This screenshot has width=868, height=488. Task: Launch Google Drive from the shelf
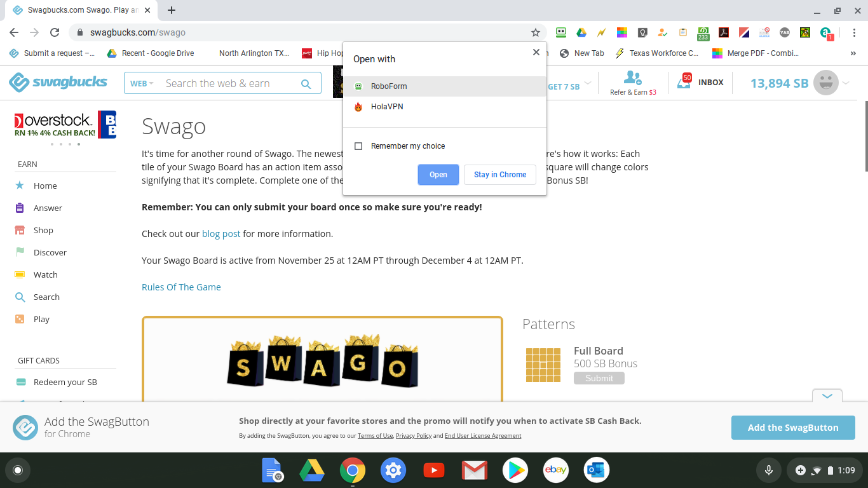(x=312, y=470)
